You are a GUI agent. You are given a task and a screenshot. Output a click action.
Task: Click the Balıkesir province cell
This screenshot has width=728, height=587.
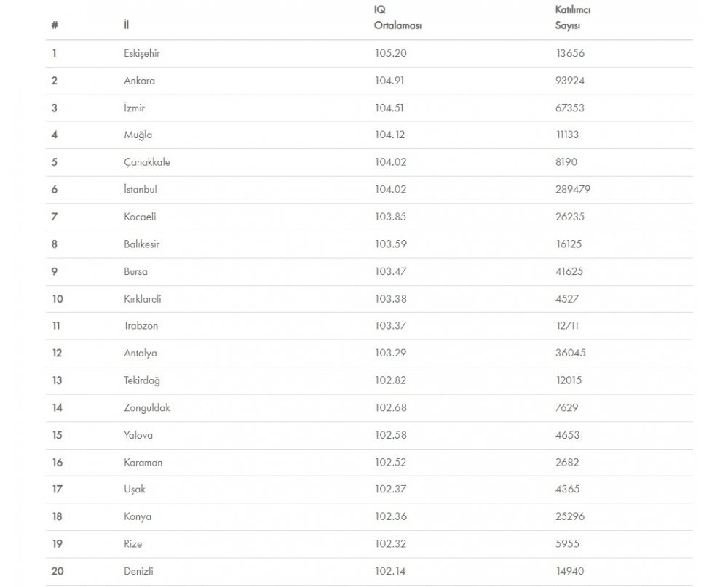pos(141,244)
